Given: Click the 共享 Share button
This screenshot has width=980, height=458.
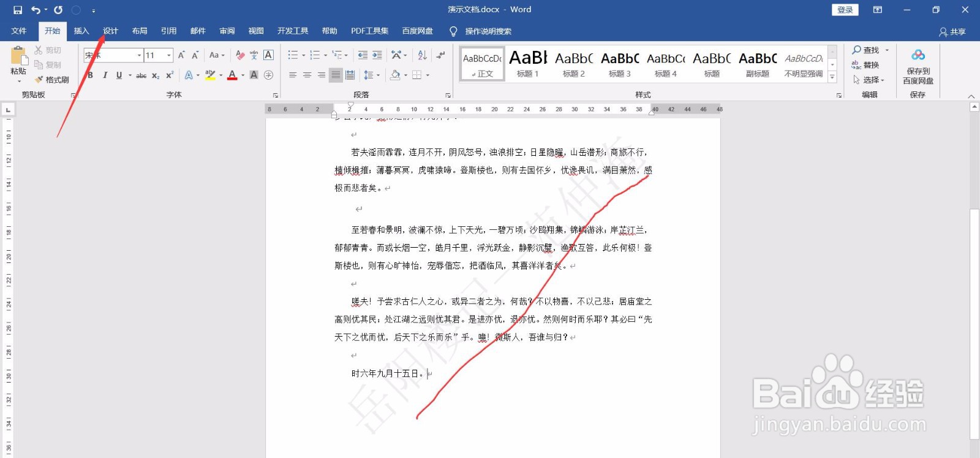Looking at the screenshot, I should coord(952,32).
